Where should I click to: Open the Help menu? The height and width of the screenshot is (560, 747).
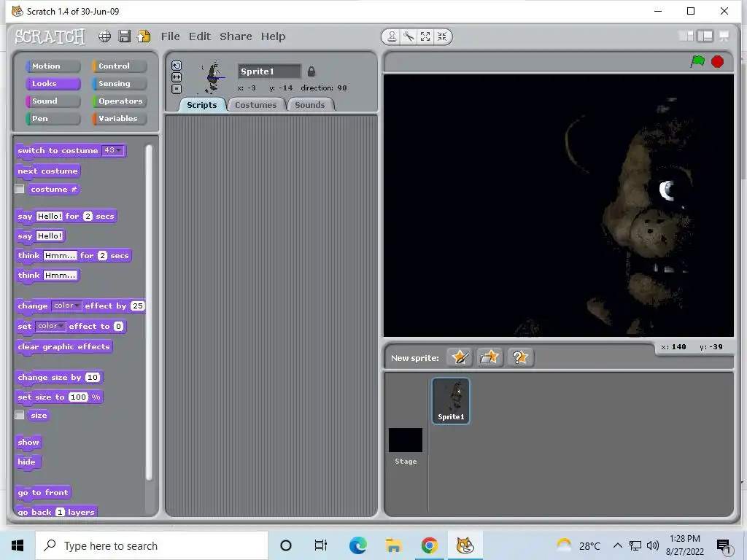click(273, 36)
